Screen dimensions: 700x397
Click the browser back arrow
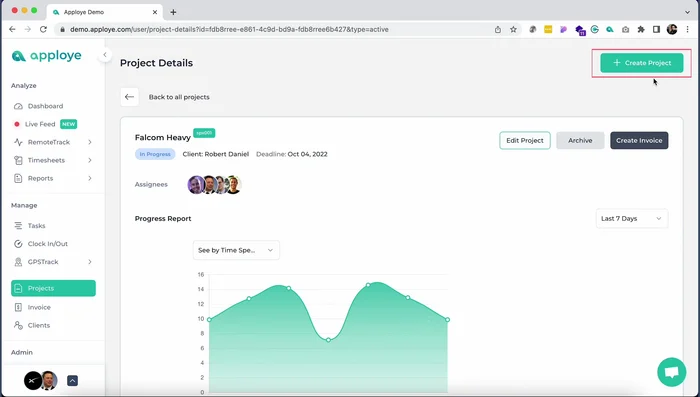[12, 29]
